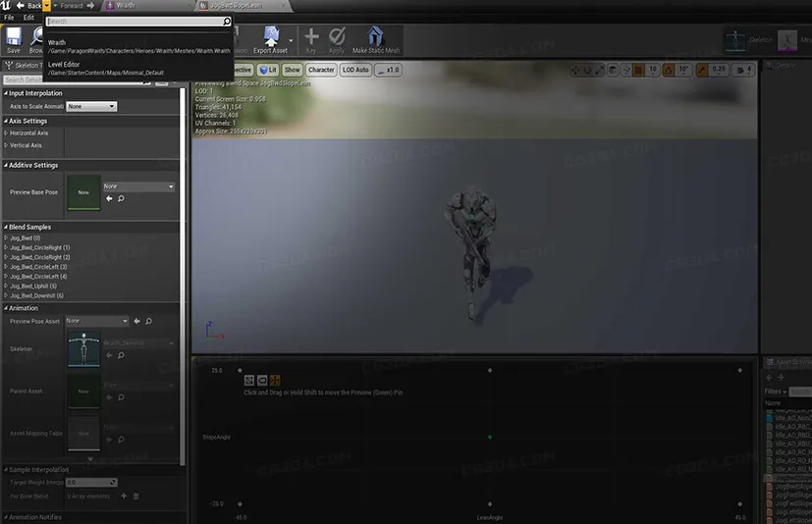Browse to Preview Base Pose asset
Image resolution: width=812 pixels, height=524 pixels.
pos(121,199)
